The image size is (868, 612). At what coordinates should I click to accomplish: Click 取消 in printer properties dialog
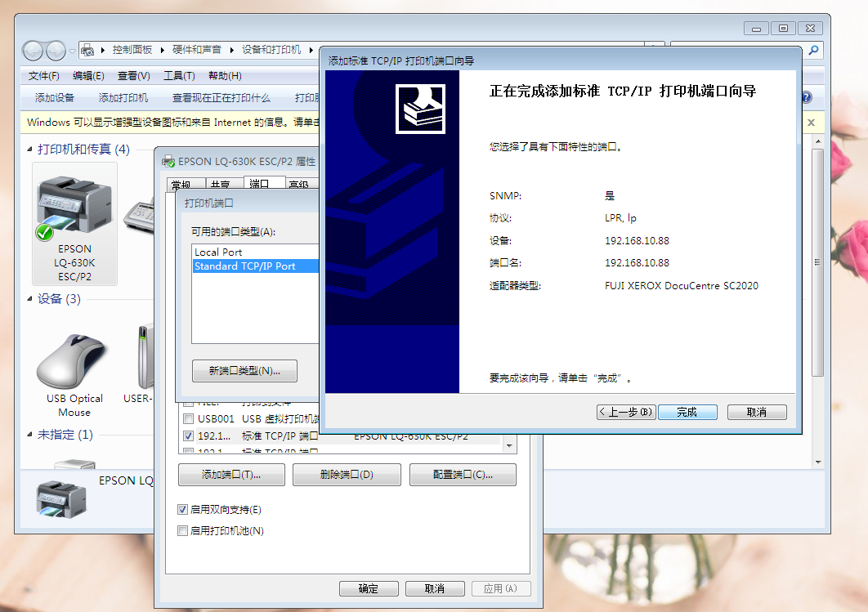(435, 589)
